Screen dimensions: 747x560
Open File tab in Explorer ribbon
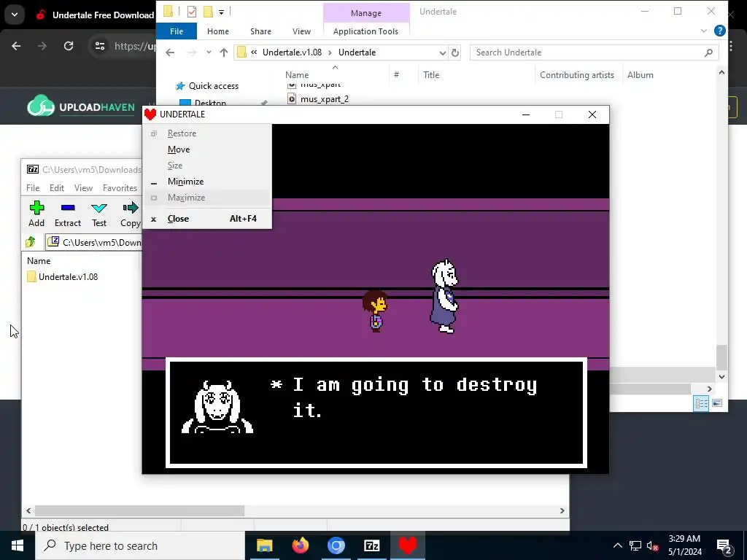click(177, 31)
